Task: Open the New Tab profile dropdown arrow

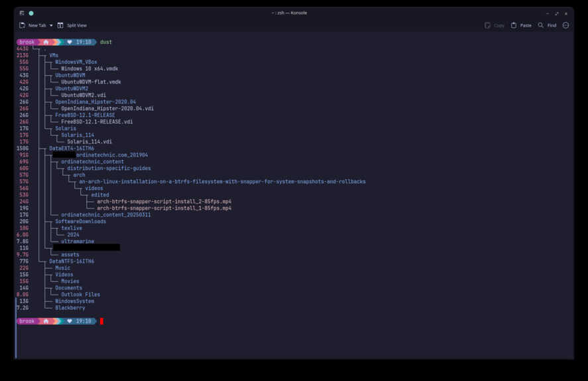Action: (x=51, y=25)
